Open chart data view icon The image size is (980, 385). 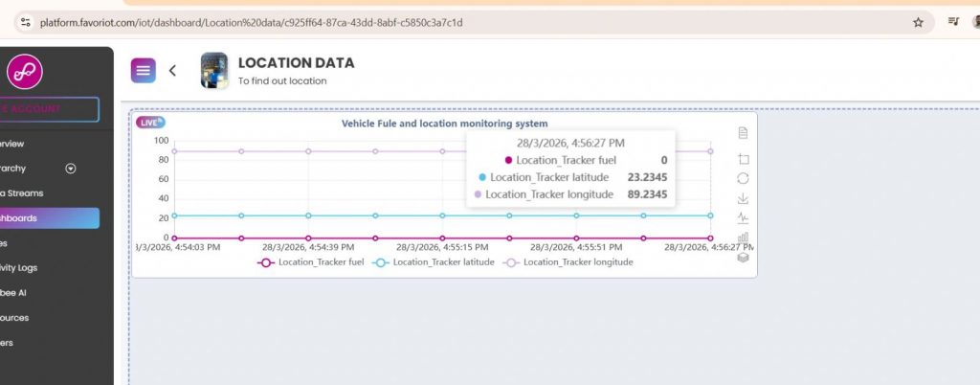tap(743, 133)
